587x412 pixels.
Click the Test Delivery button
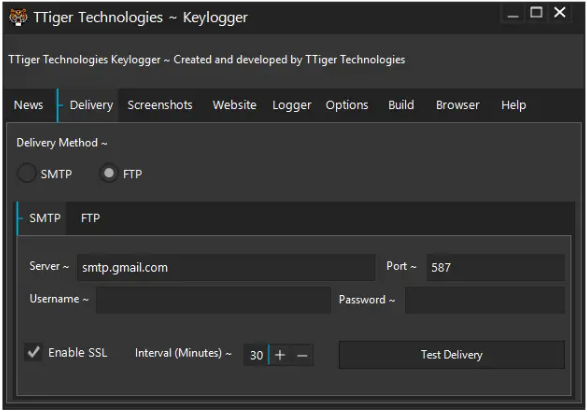click(x=451, y=355)
